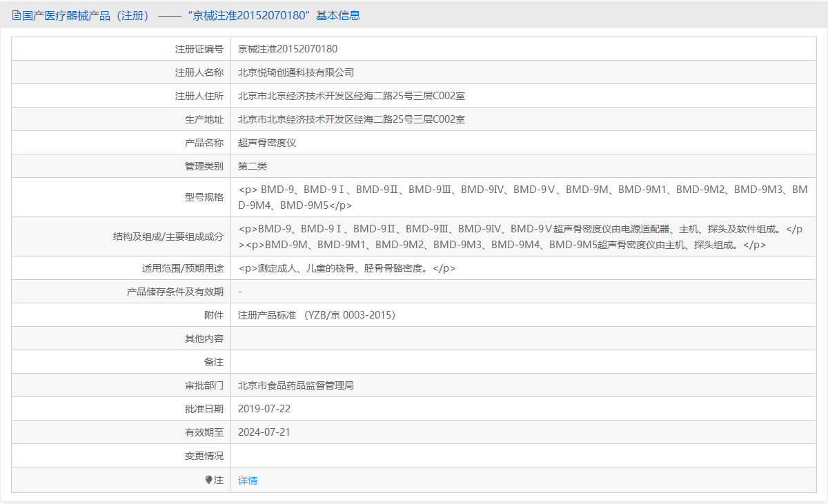Select approval department 北京市食品药品监督管理局
This screenshot has width=828, height=504.
point(296,385)
